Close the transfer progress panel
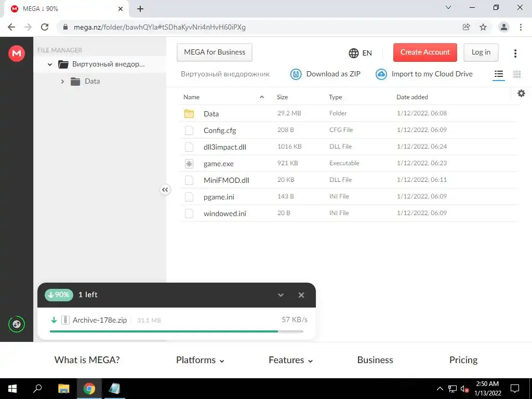 tap(301, 295)
